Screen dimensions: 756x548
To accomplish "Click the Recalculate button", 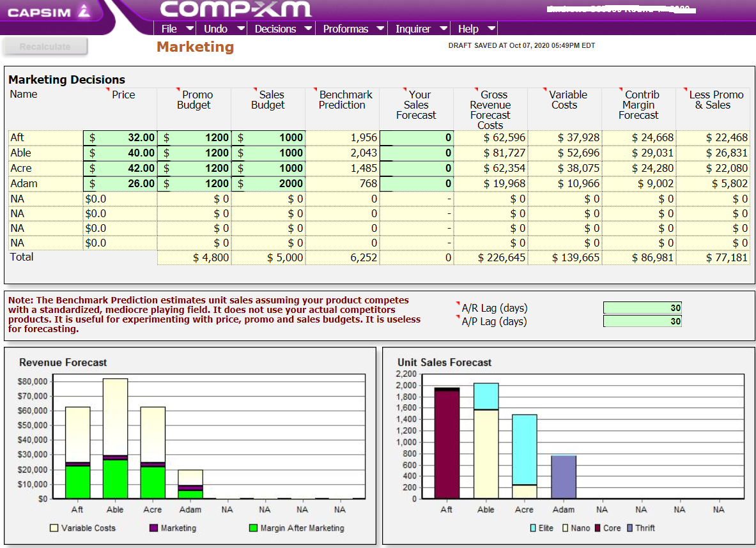I will coord(44,45).
